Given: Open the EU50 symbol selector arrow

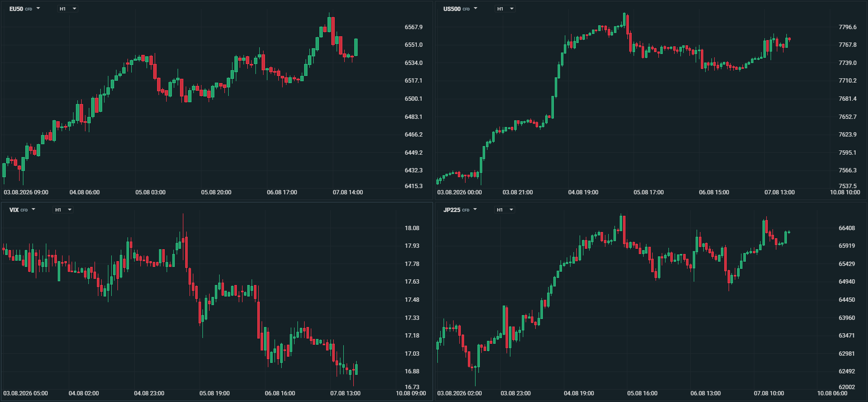Looking at the screenshot, I should point(38,9).
